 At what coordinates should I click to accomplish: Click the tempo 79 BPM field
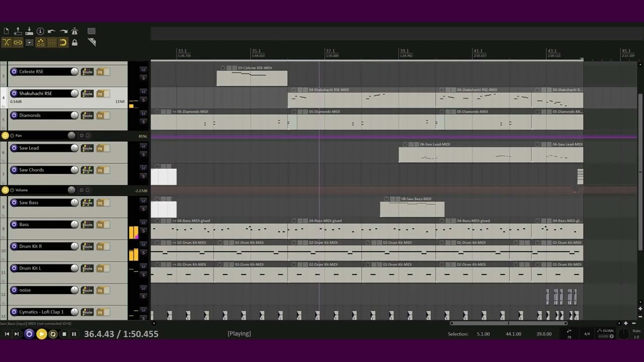click(x=569, y=334)
